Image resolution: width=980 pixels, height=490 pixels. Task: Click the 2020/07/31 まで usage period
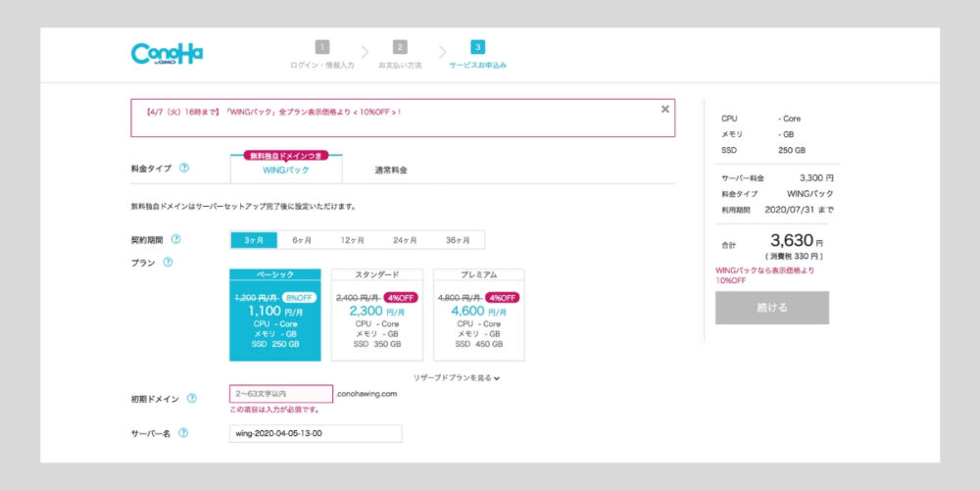[x=799, y=210]
